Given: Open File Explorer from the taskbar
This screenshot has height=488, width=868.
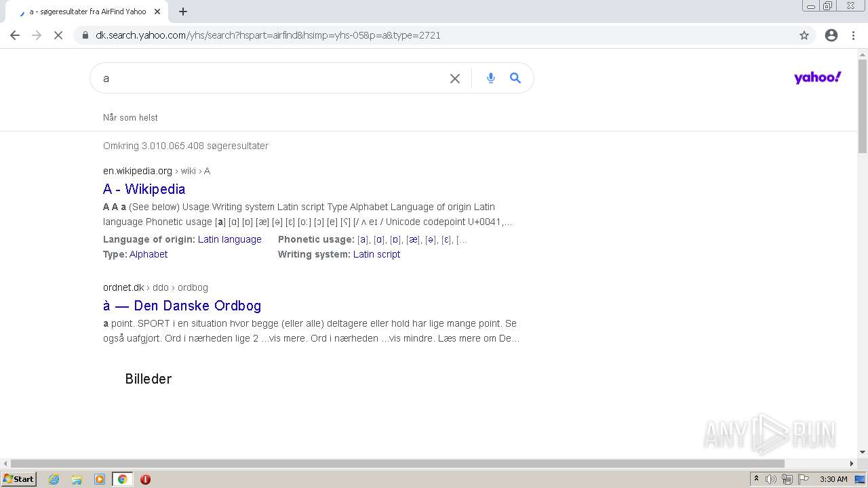Looking at the screenshot, I should (x=77, y=479).
